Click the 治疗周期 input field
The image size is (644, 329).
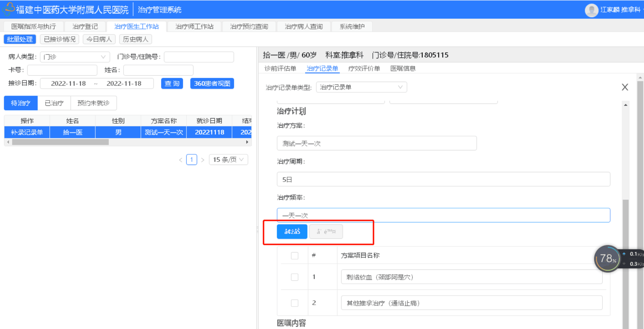[x=443, y=179]
